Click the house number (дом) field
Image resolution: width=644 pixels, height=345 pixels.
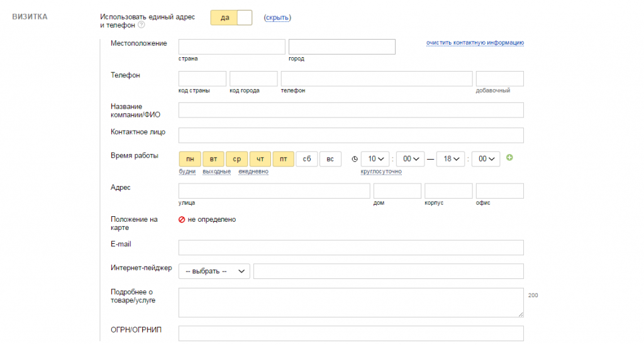coord(397,191)
